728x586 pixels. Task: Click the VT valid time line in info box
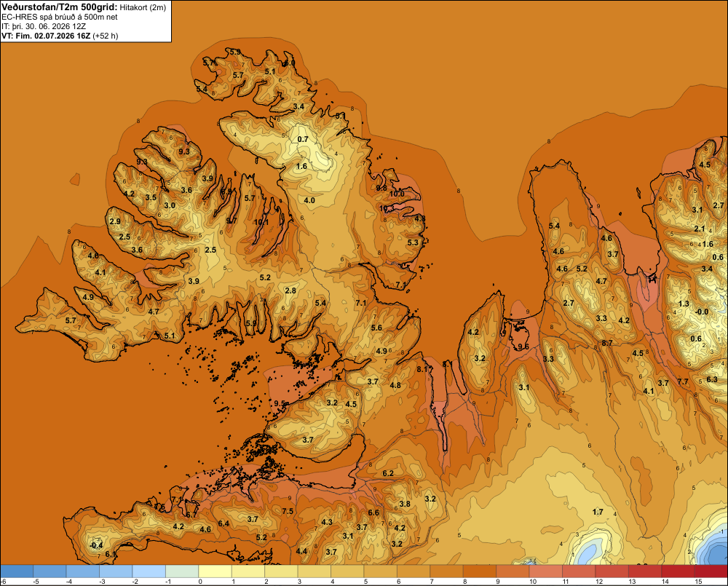tap(60, 36)
